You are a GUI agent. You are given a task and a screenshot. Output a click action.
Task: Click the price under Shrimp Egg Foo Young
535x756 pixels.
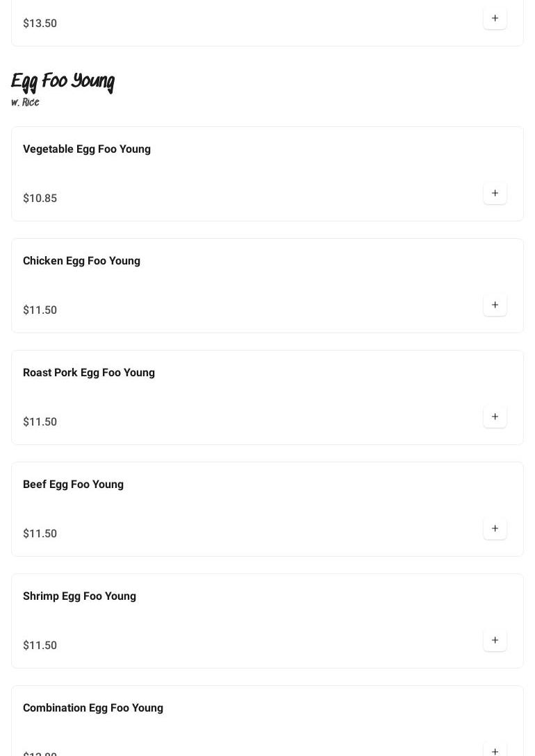[40, 646]
